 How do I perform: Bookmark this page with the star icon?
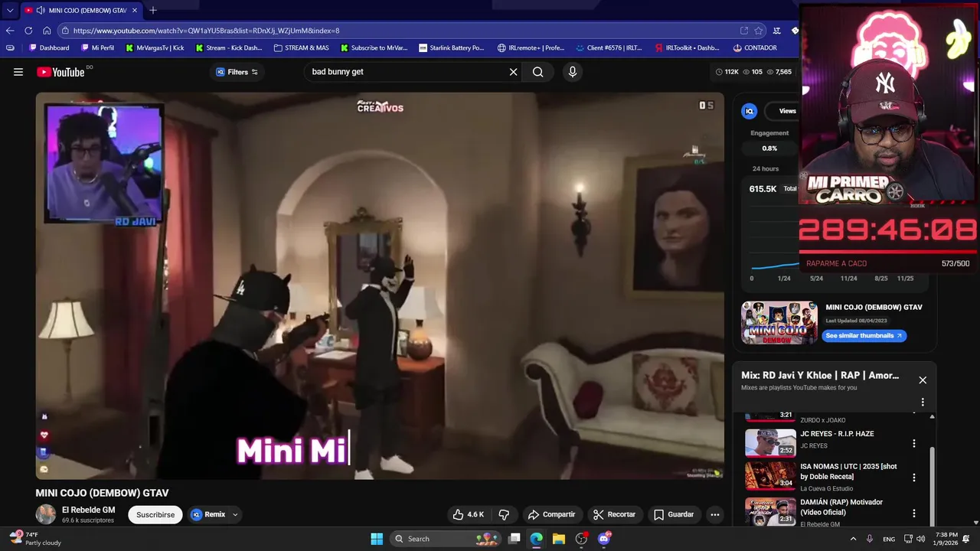tap(759, 31)
